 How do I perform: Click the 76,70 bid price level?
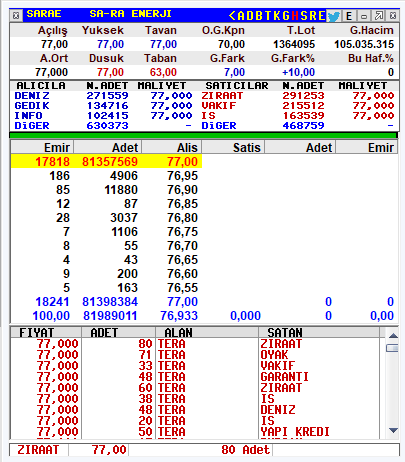182,246
